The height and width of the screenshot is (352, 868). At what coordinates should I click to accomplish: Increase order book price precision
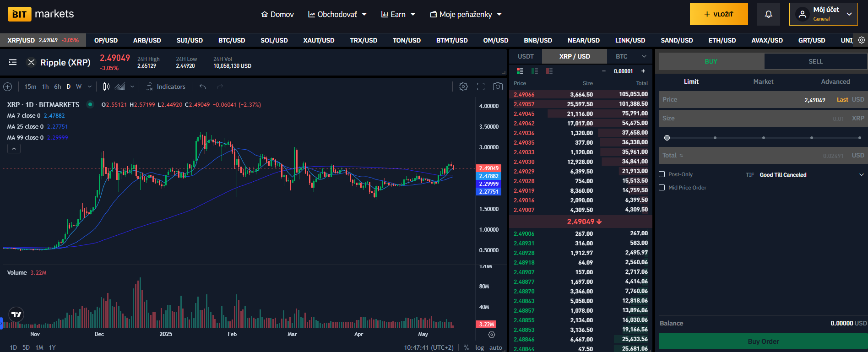click(643, 71)
